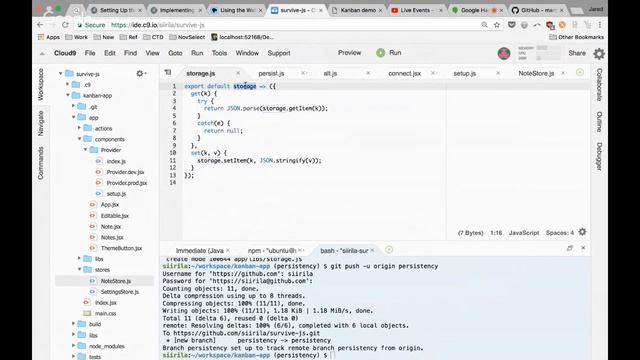The height and width of the screenshot is (360, 640).
Task: Open the IDE preferences gear icon
Action: (x=599, y=53)
